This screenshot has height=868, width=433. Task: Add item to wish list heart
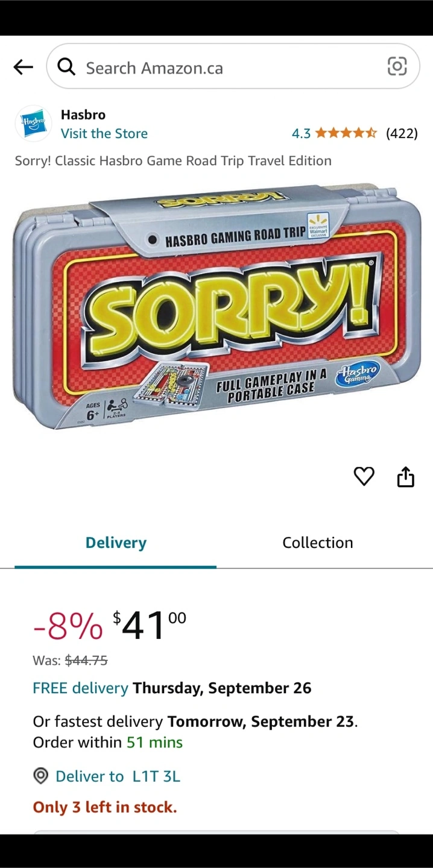[364, 476]
